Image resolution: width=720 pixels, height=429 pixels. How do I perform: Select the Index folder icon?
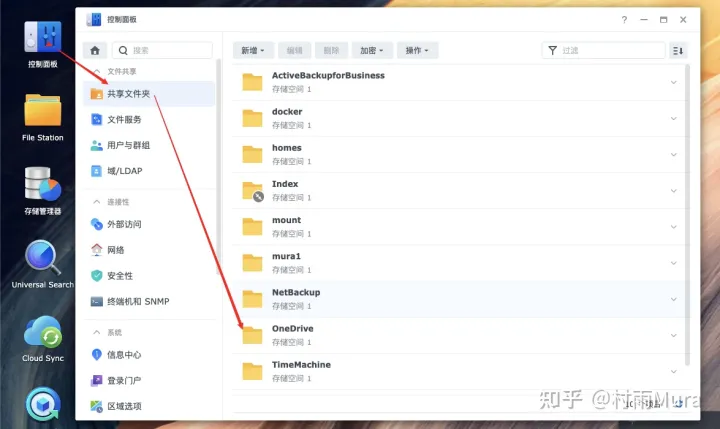pyautogui.click(x=253, y=191)
